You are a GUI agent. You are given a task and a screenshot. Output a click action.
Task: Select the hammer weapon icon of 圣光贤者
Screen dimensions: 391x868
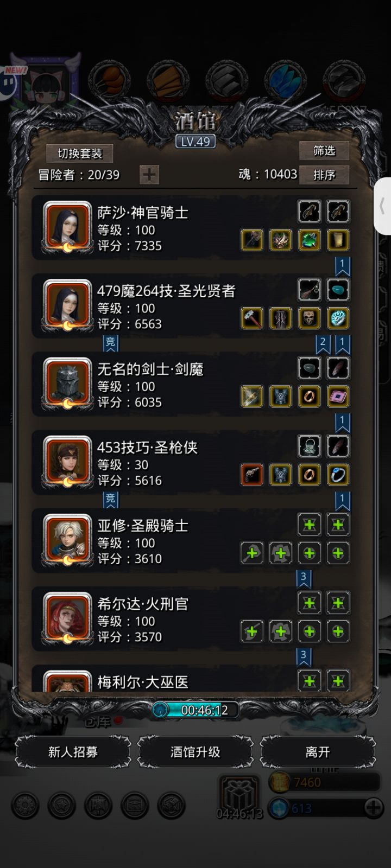click(252, 318)
